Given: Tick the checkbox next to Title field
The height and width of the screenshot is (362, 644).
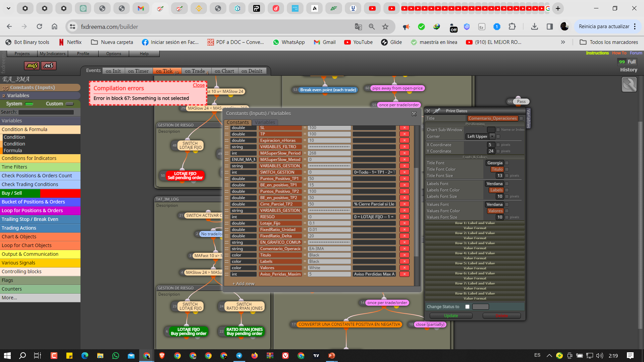Looking at the screenshot, I should [x=521, y=118].
